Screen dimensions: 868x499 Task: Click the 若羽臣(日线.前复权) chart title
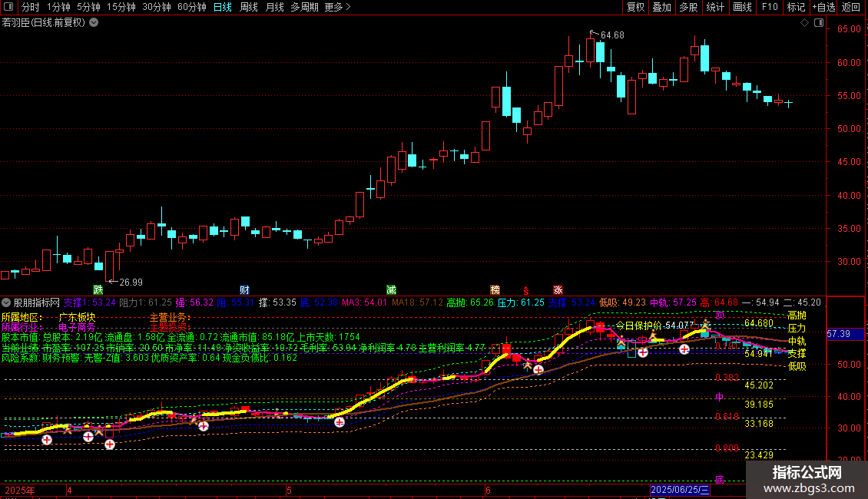point(44,23)
